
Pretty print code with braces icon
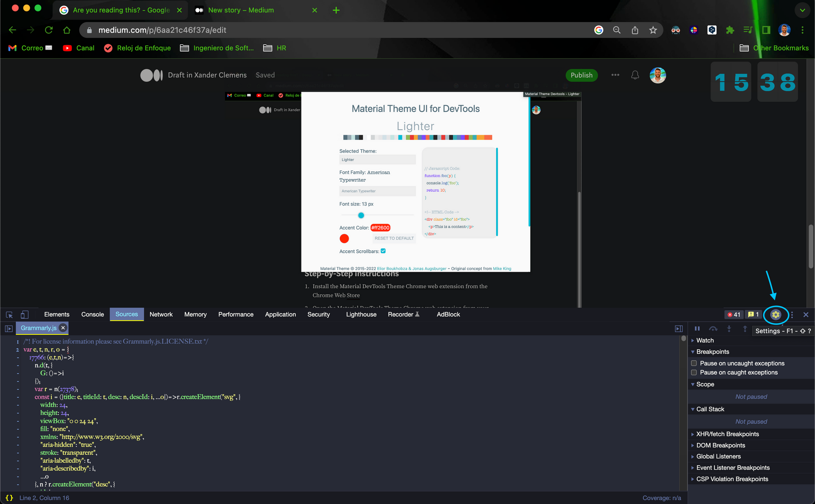click(x=9, y=498)
